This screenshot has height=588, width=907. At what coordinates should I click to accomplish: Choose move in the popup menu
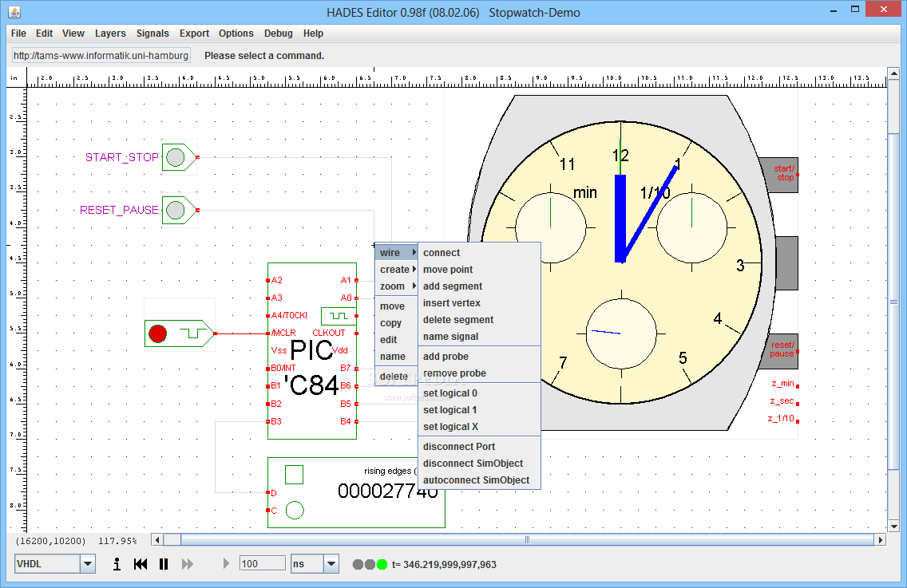(397, 306)
